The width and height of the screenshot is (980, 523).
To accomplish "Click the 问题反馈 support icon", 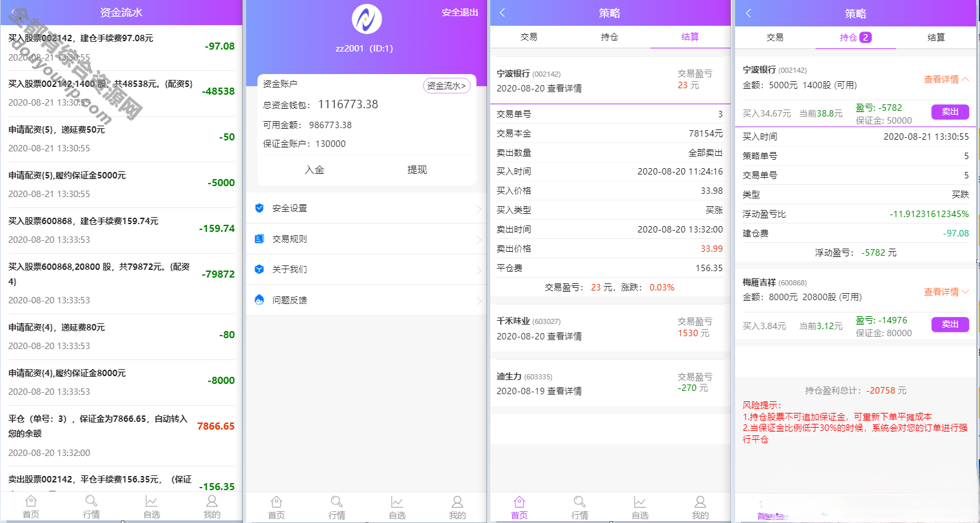I will click(259, 300).
